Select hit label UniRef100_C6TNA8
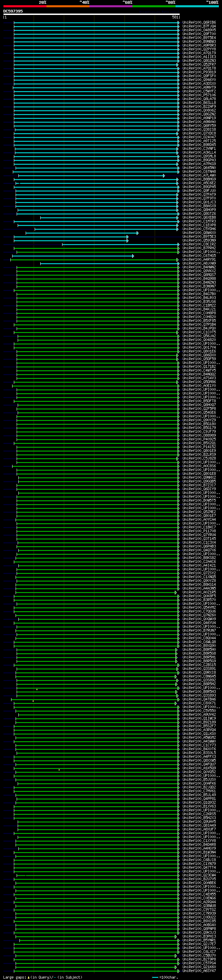This screenshot has height=980, width=222. click(x=199, y=172)
